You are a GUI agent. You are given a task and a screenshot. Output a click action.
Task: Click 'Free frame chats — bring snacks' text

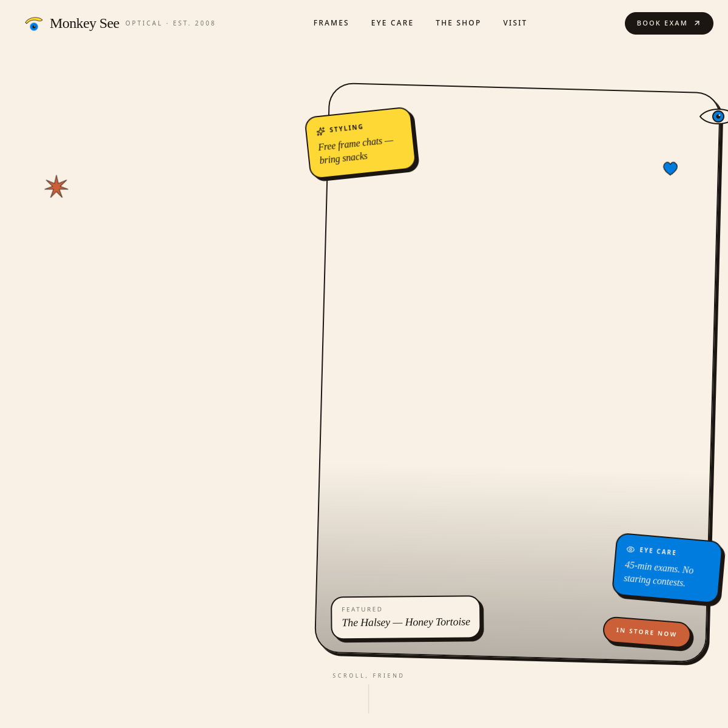click(356, 150)
